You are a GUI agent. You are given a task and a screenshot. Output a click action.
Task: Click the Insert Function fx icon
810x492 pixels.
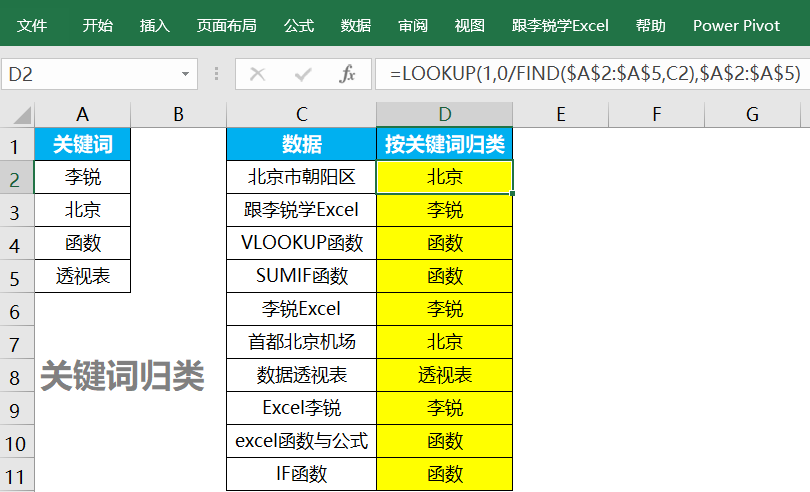(347, 74)
